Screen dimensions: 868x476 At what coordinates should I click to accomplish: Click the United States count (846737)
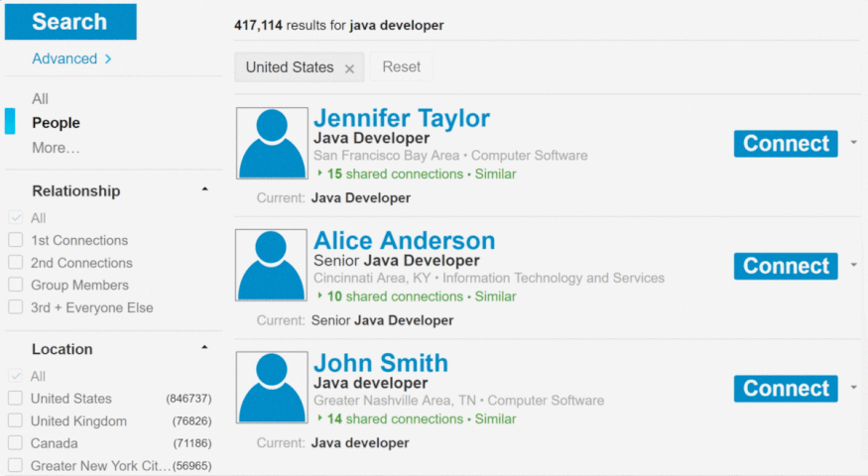click(188, 399)
